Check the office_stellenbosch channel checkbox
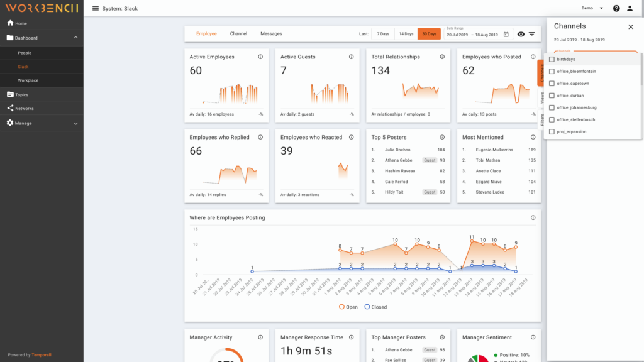The width and height of the screenshot is (644, 362). [552, 119]
